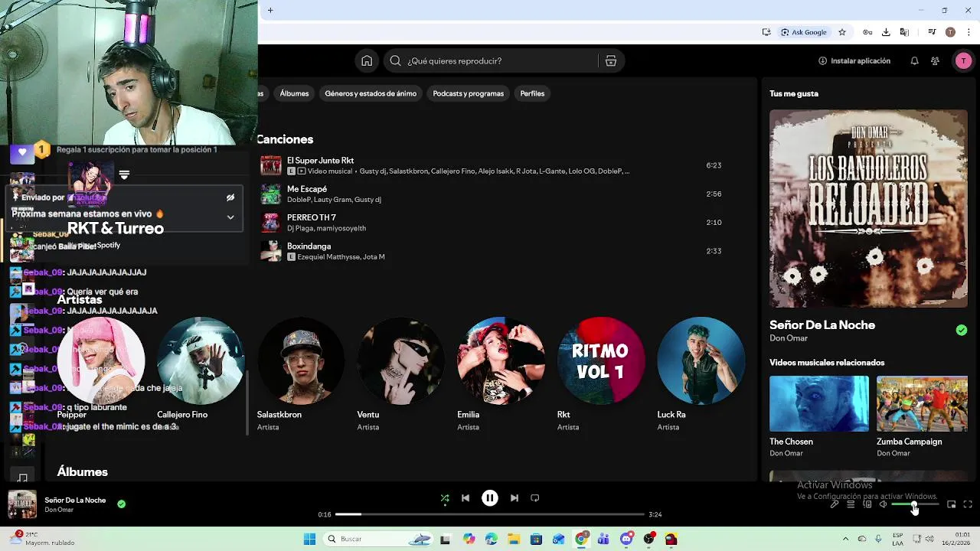980x551 pixels.
Task: Open the pink T profile avatar in Spotify
Action: 963,61
